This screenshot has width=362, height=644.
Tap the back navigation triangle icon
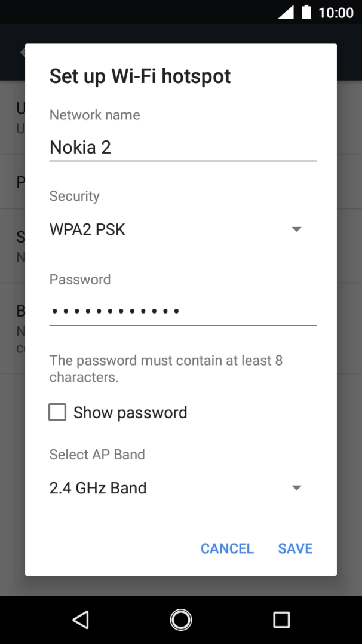[x=81, y=620]
